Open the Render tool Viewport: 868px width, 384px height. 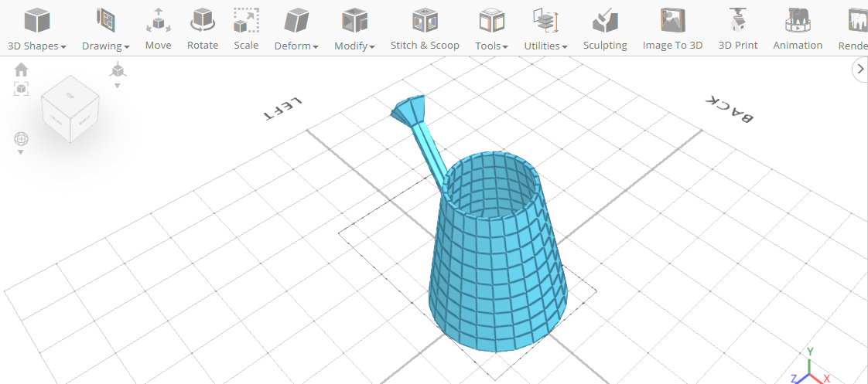(x=853, y=29)
